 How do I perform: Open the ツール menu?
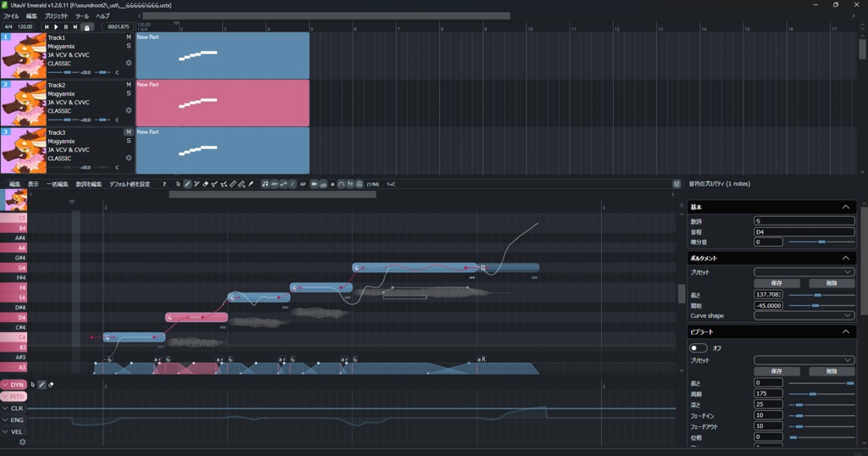(82, 16)
